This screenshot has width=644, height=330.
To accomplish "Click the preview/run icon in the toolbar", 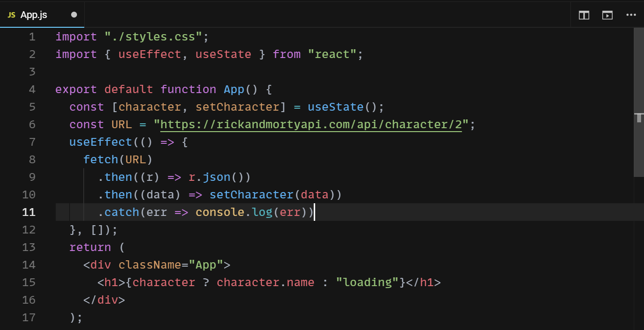I will [607, 15].
